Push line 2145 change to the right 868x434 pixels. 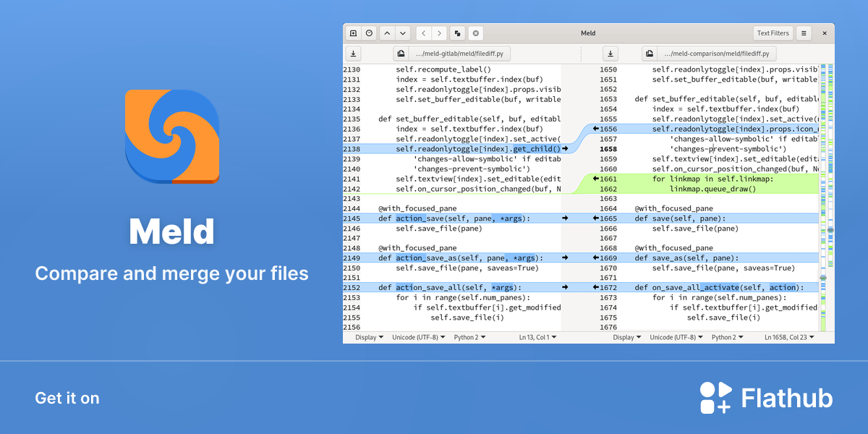coord(566,218)
